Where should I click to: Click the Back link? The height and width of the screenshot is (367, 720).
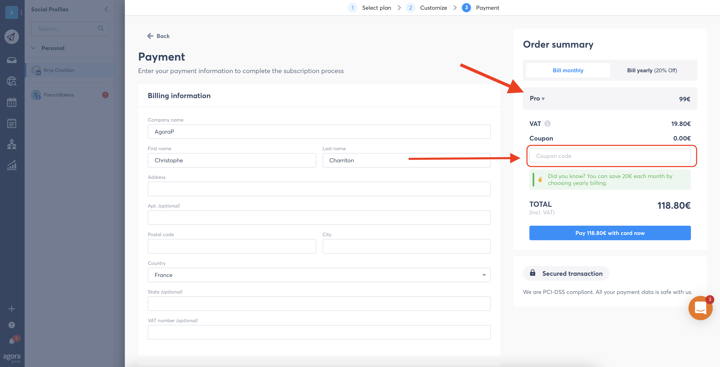158,36
